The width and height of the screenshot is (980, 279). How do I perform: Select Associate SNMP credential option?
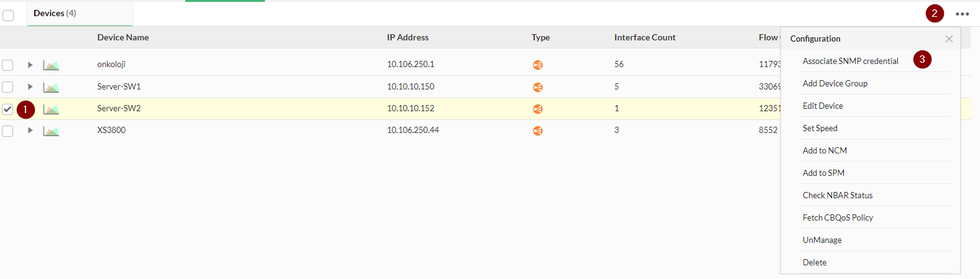[x=850, y=61]
